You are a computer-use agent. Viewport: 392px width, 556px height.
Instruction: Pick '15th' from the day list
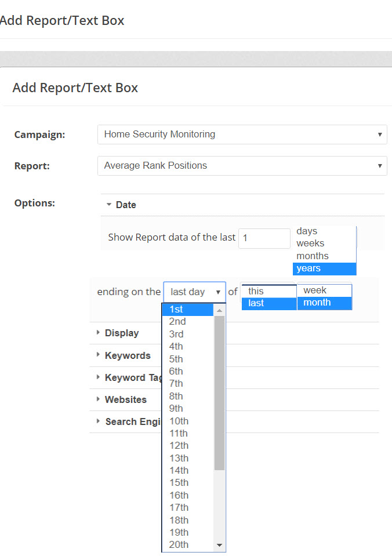pyautogui.click(x=179, y=483)
